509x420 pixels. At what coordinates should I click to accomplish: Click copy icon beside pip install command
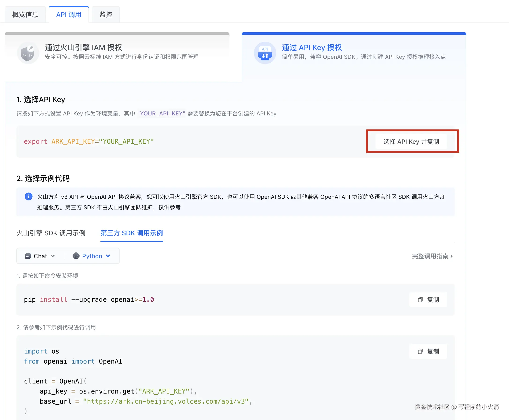tap(420, 300)
